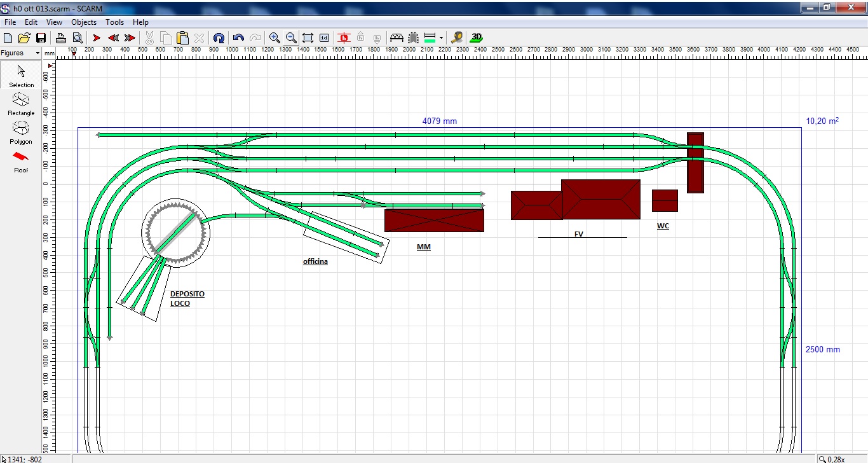Expand the track display mode dropdown arrow
This screenshot has width=868, height=463.
[441, 38]
